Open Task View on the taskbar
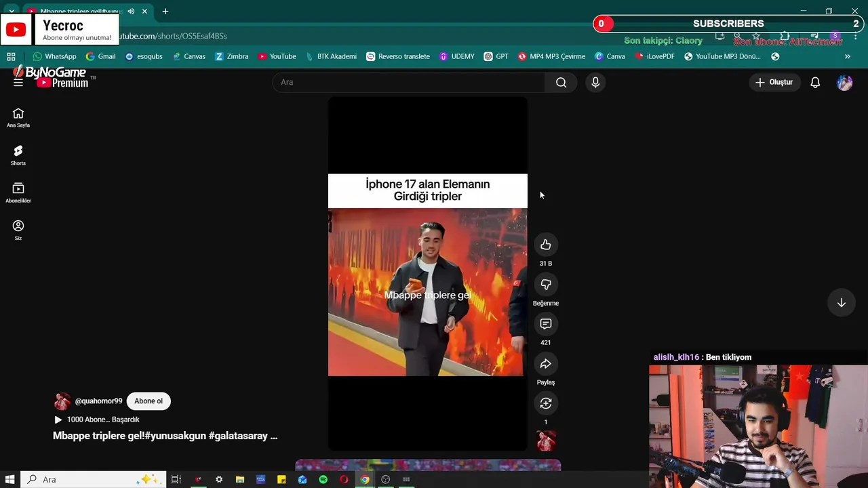The height and width of the screenshot is (488, 868). coord(176,479)
